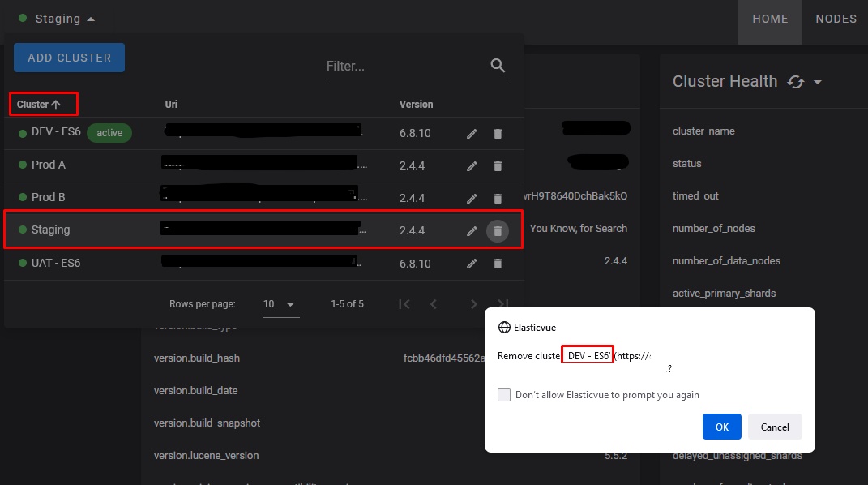Refresh the Cluster Health panel
Viewport: 868px width, 485px height.
(x=795, y=82)
